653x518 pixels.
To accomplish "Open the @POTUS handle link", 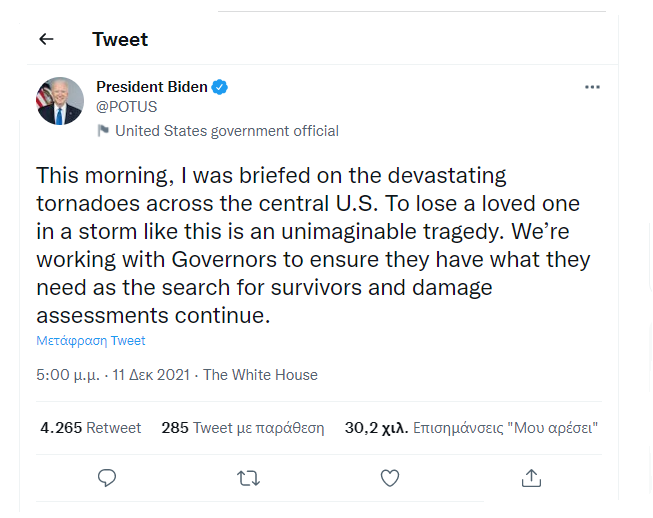I will [x=126, y=107].
